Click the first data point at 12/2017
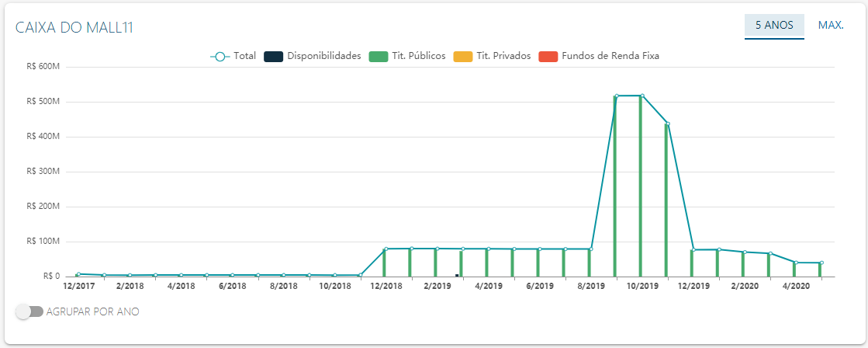The height and width of the screenshot is (348, 868). pyautogui.click(x=78, y=273)
